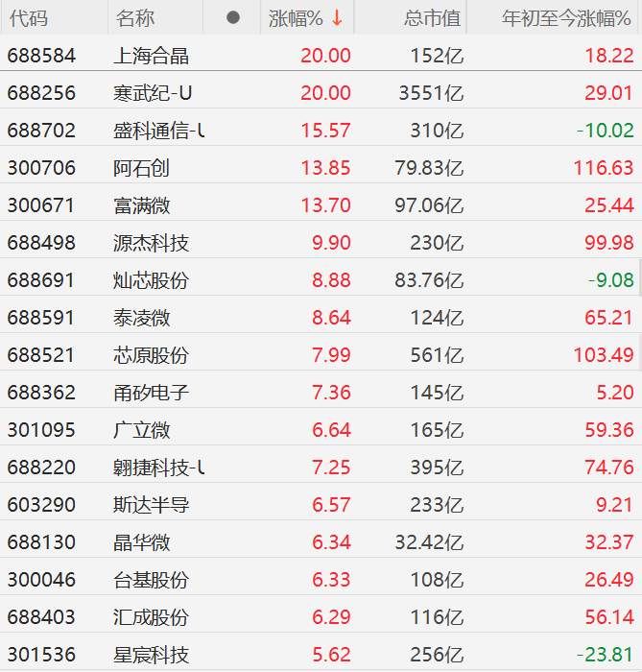Select stock code 688702
Screen dimensions: 642x672
41,131
